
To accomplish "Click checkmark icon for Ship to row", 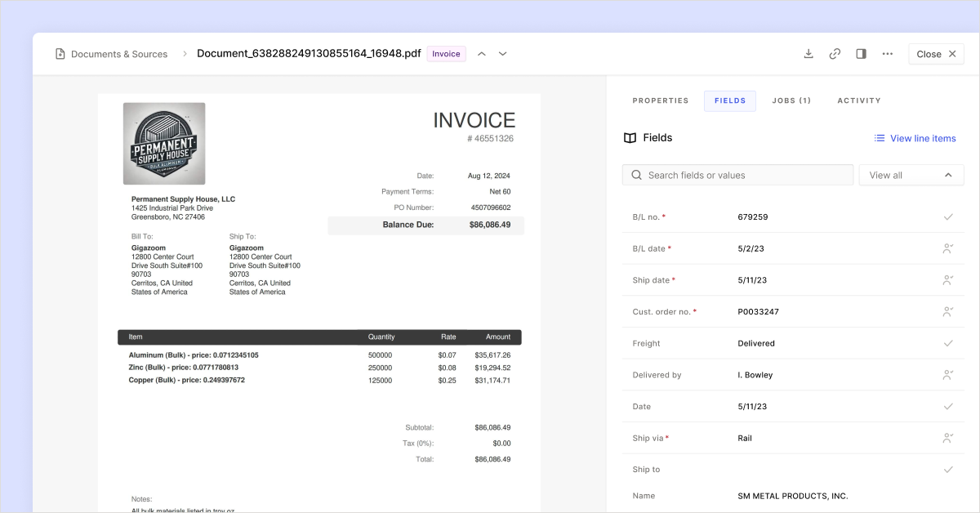I will coord(948,470).
